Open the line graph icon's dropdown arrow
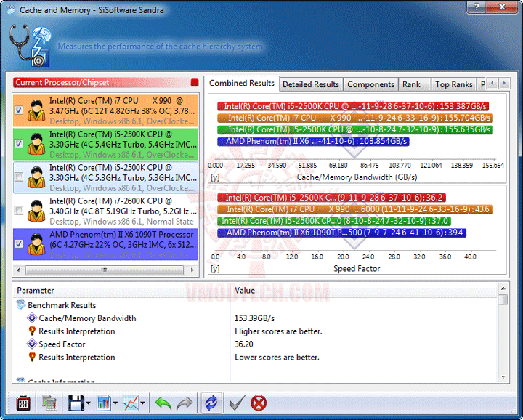Screen dimensions: 523x420 point(143,403)
